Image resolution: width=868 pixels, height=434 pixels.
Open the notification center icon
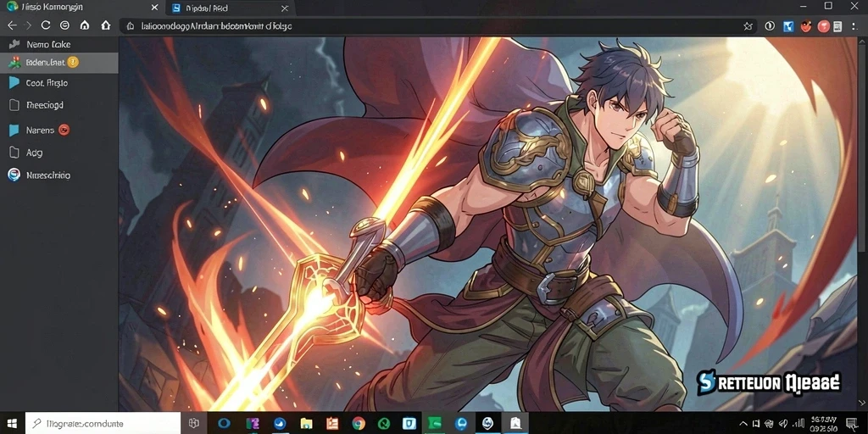pos(851,424)
